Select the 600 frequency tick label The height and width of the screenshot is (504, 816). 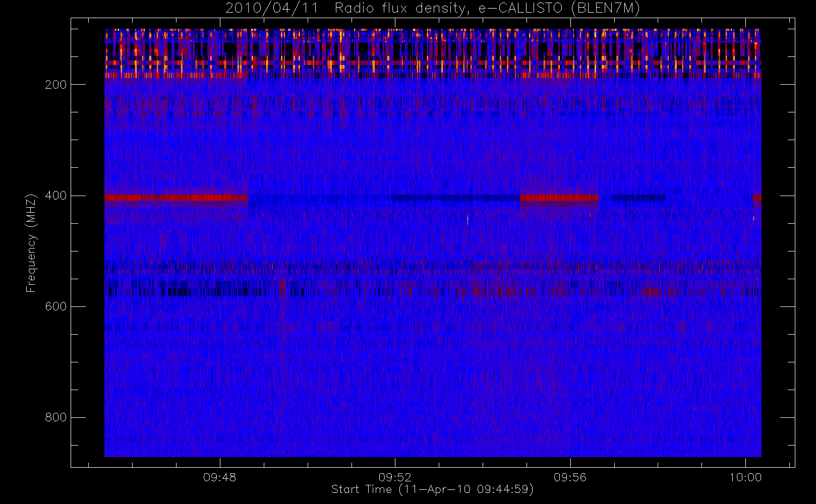coord(56,306)
